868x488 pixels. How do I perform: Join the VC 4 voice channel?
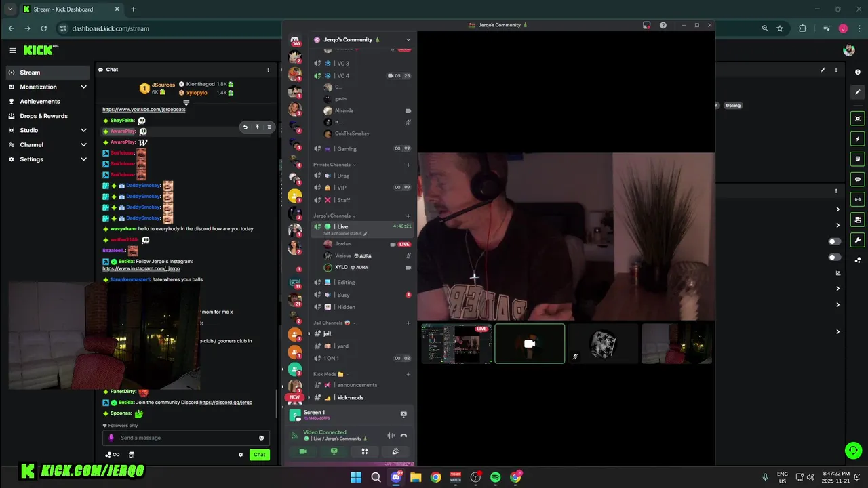[362, 75]
